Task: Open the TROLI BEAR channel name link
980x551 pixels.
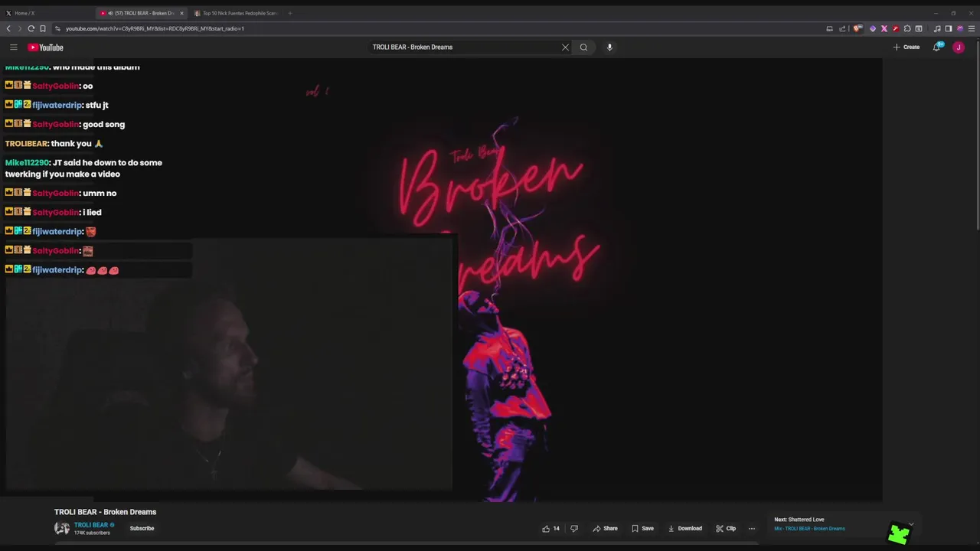Action: click(91, 525)
